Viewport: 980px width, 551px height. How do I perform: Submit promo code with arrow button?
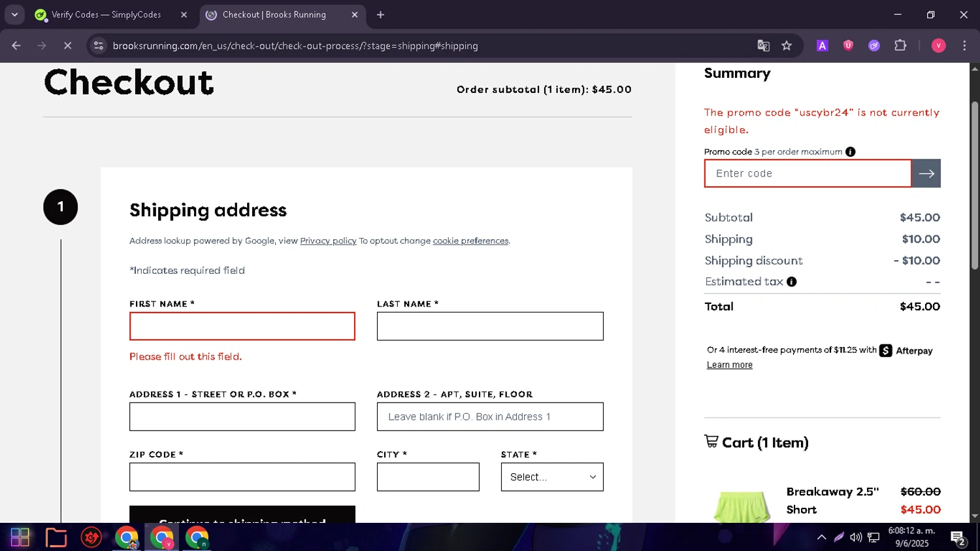[926, 173]
